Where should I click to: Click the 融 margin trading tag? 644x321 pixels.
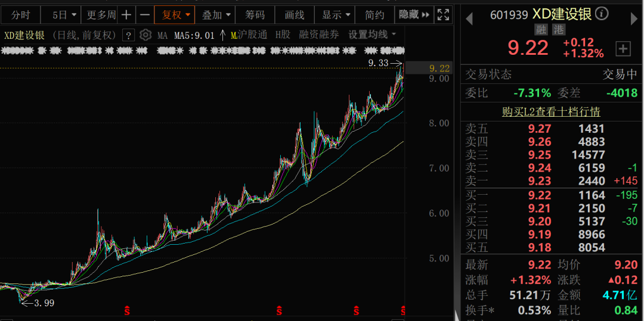540,29
